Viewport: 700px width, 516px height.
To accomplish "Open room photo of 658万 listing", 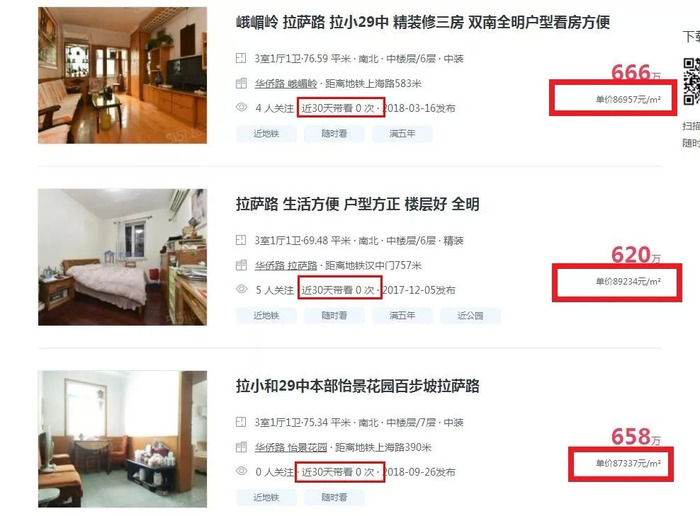I will tap(122, 439).
